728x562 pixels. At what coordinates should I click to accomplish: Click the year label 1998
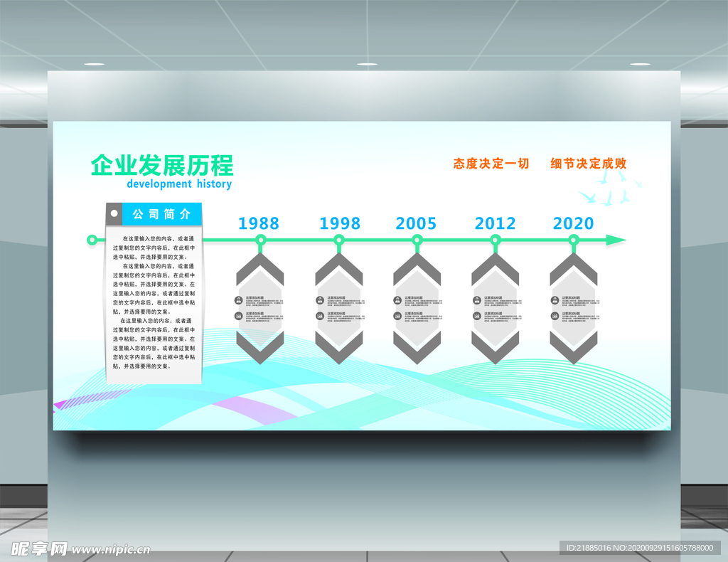(x=340, y=223)
